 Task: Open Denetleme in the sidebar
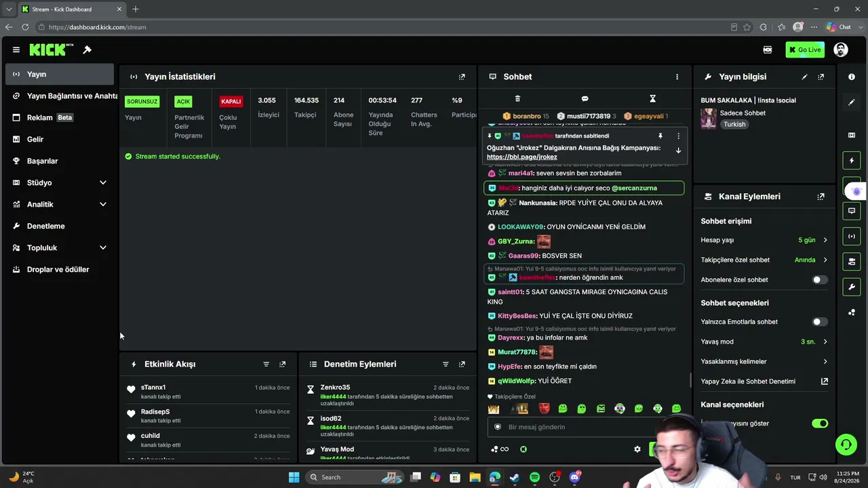click(x=60, y=226)
